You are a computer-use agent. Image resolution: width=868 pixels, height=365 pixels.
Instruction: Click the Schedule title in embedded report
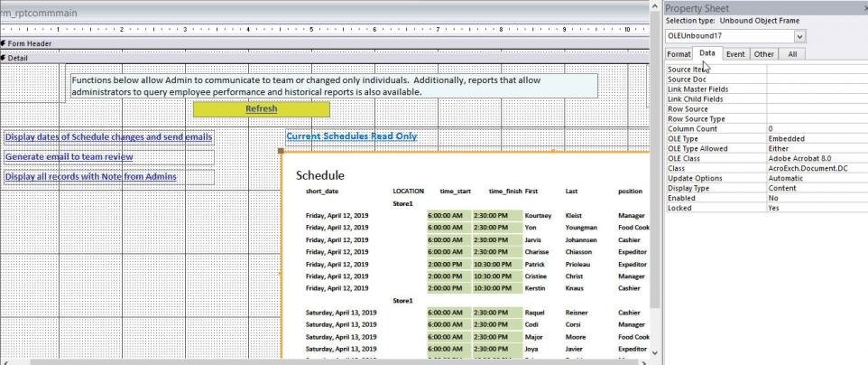[320, 176]
